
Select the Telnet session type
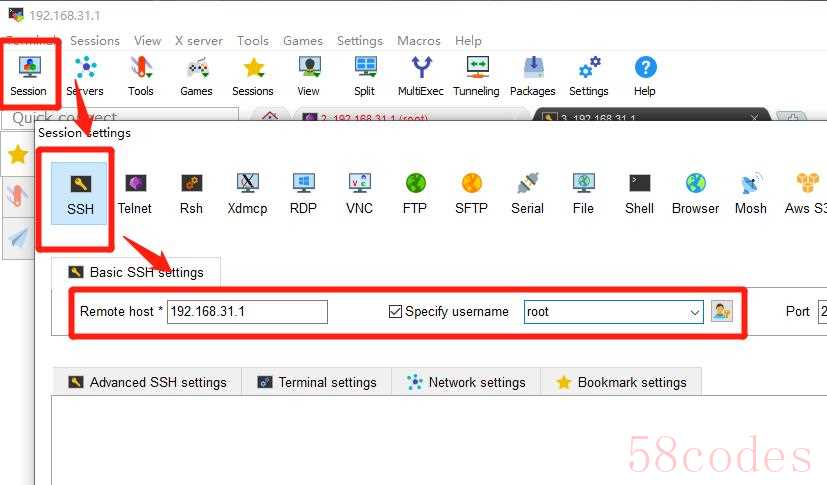[135, 193]
